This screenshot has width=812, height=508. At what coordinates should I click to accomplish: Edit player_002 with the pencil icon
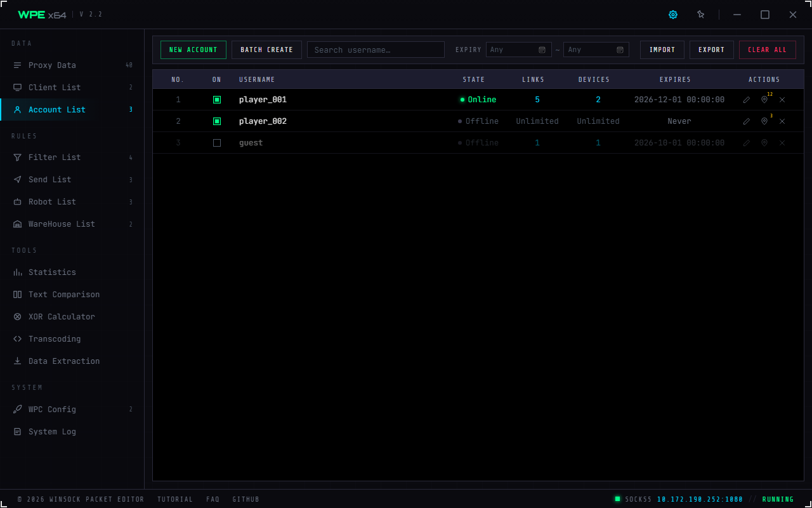coord(747,121)
